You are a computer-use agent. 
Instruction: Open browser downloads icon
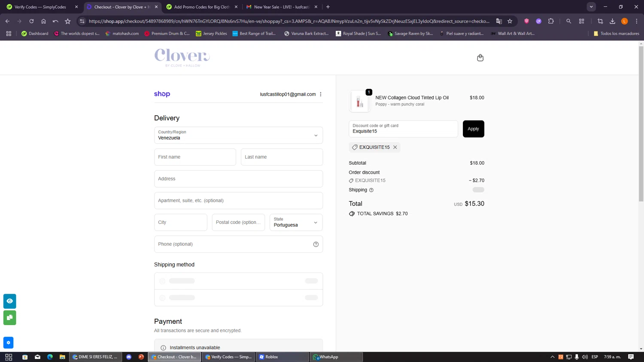point(612,21)
